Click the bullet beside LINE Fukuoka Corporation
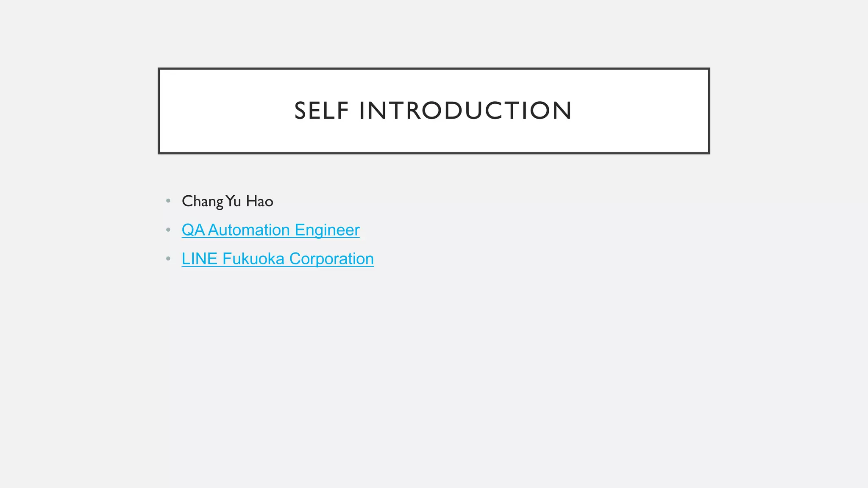The width and height of the screenshot is (868, 488). click(x=168, y=258)
